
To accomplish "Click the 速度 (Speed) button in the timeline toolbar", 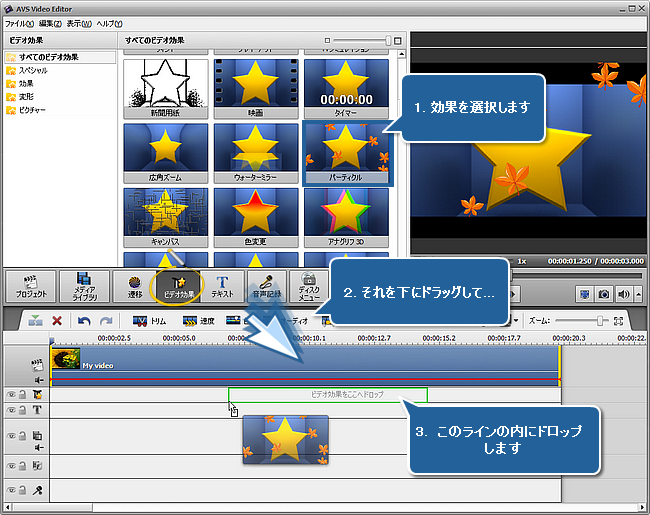I will (198, 321).
